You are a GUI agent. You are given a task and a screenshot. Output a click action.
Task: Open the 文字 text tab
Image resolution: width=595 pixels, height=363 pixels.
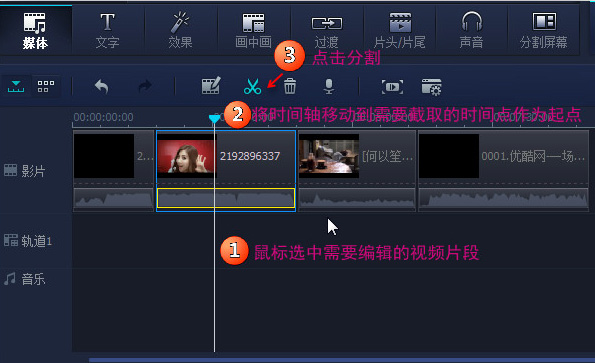click(x=107, y=30)
